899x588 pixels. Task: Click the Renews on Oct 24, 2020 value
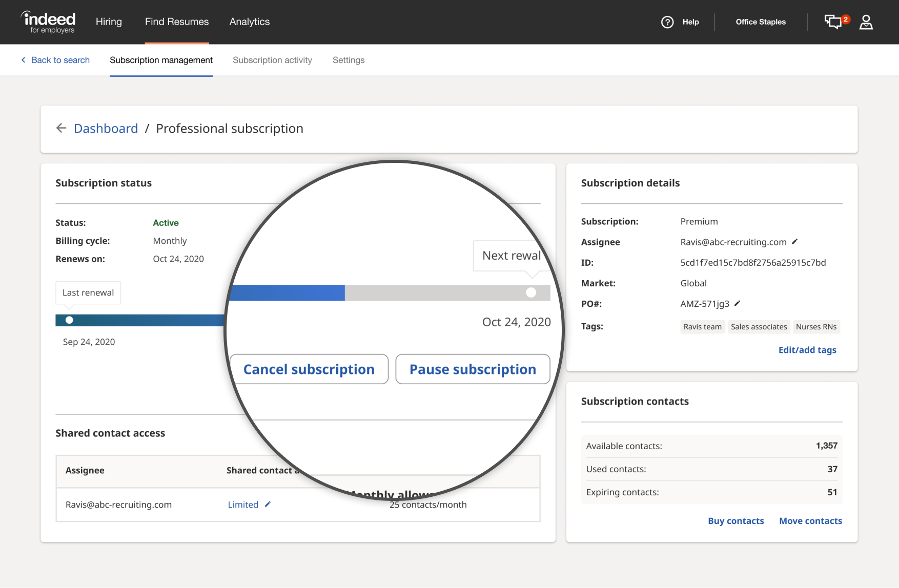[178, 259]
